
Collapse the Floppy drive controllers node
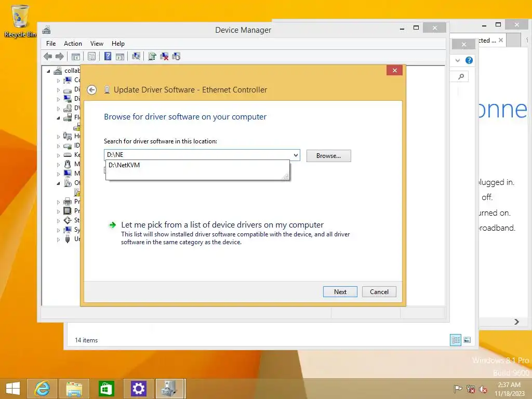(58, 118)
